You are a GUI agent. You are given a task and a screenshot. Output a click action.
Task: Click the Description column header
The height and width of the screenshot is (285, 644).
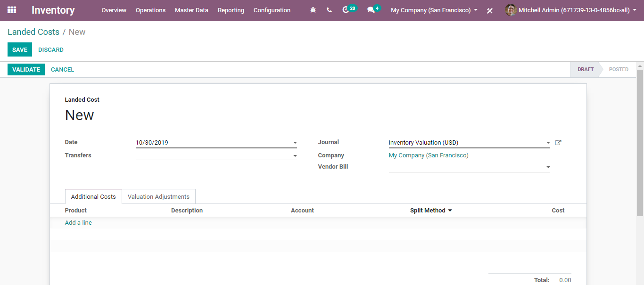[x=187, y=211]
